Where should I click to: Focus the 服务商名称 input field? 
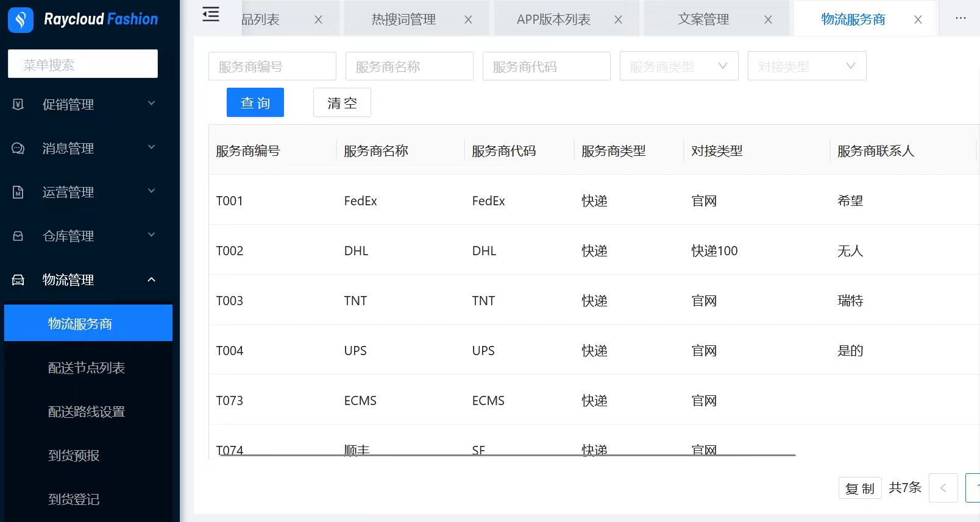coord(410,66)
